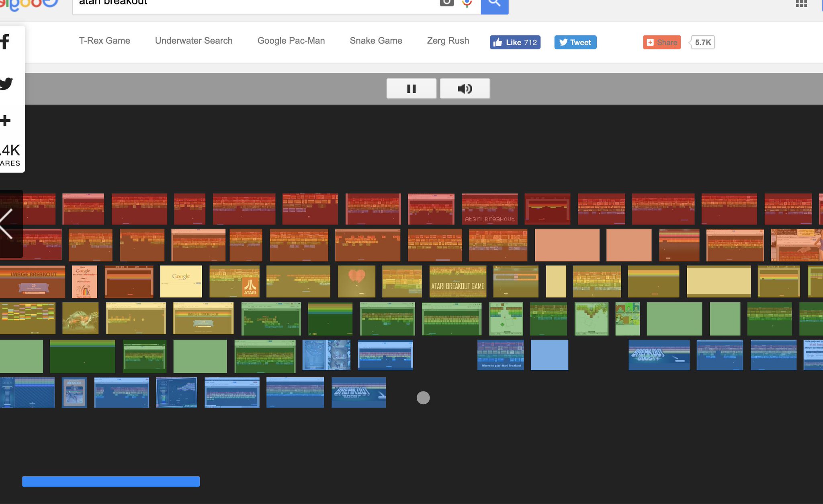Open more sharing options plus icon
The image size is (823, 504).
[5, 120]
